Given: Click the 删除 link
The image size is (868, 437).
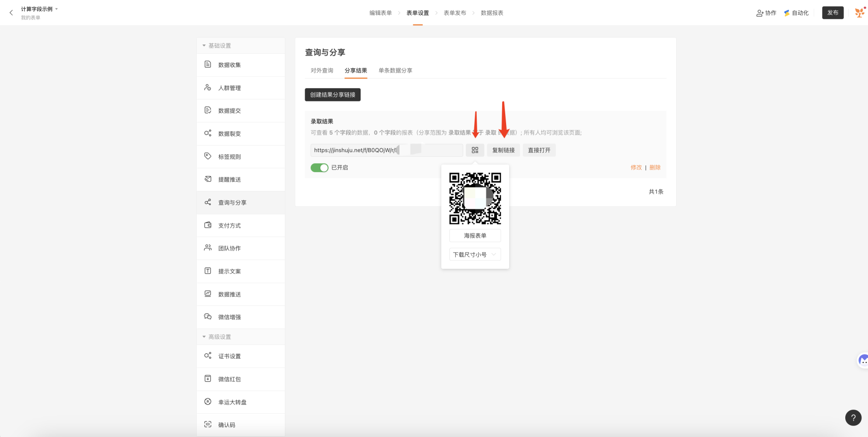Looking at the screenshot, I should coord(655,167).
